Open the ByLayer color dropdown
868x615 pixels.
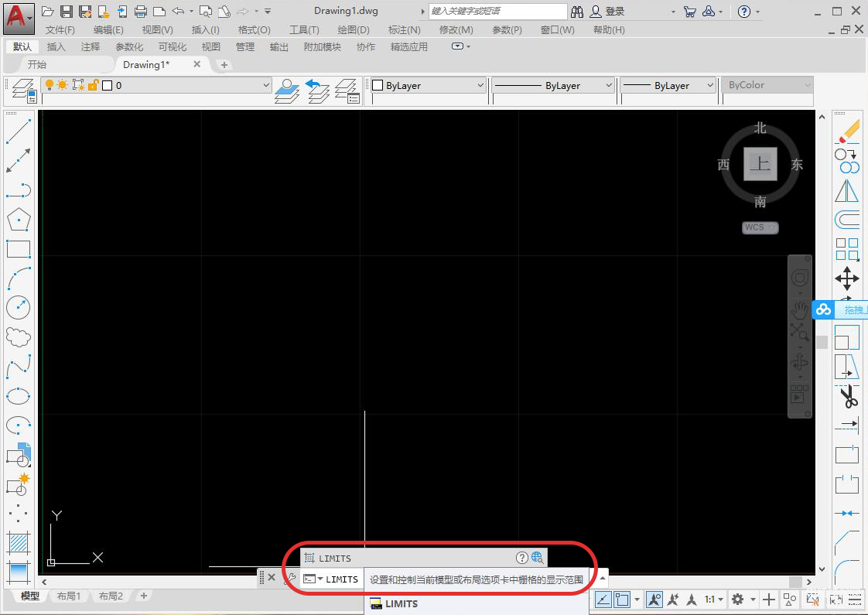pyautogui.click(x=480, y=85)
